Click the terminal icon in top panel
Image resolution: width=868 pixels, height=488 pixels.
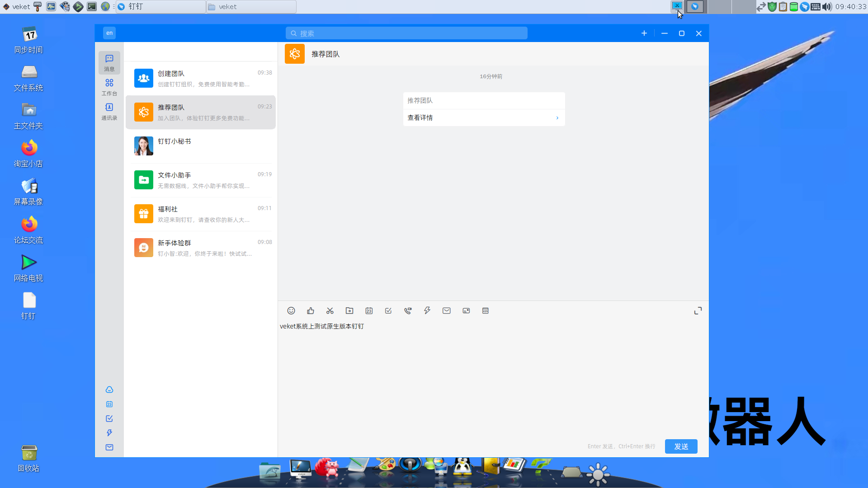92,7
